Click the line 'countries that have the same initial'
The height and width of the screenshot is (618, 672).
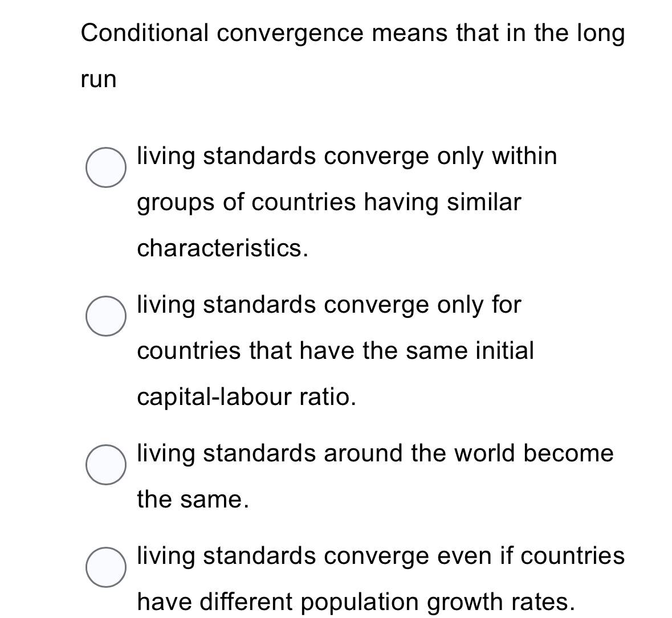click(x=335, y=351)
